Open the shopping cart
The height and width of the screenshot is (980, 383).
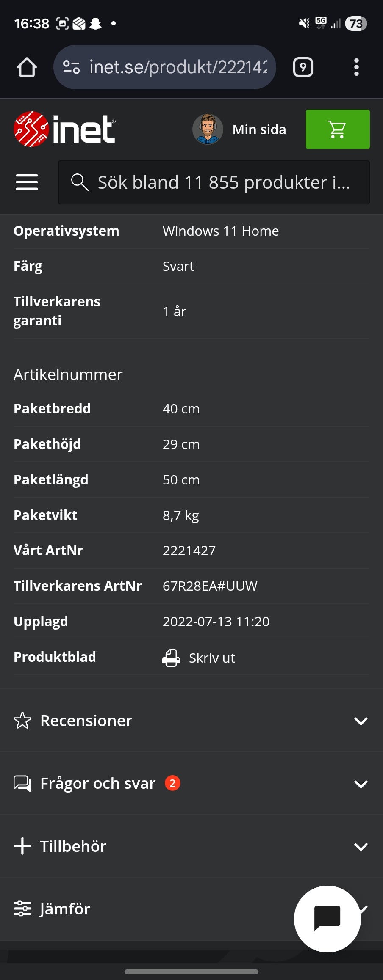(337, 129)
